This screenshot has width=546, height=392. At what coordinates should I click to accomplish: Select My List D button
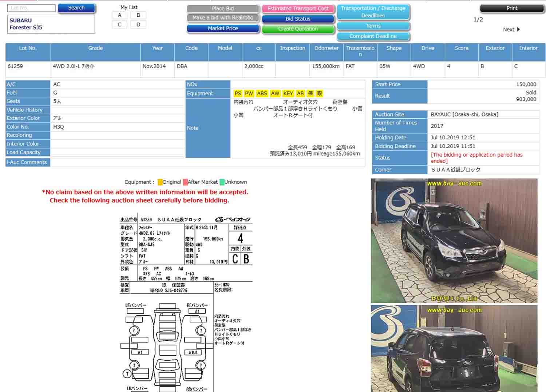[x=138, y=24]
